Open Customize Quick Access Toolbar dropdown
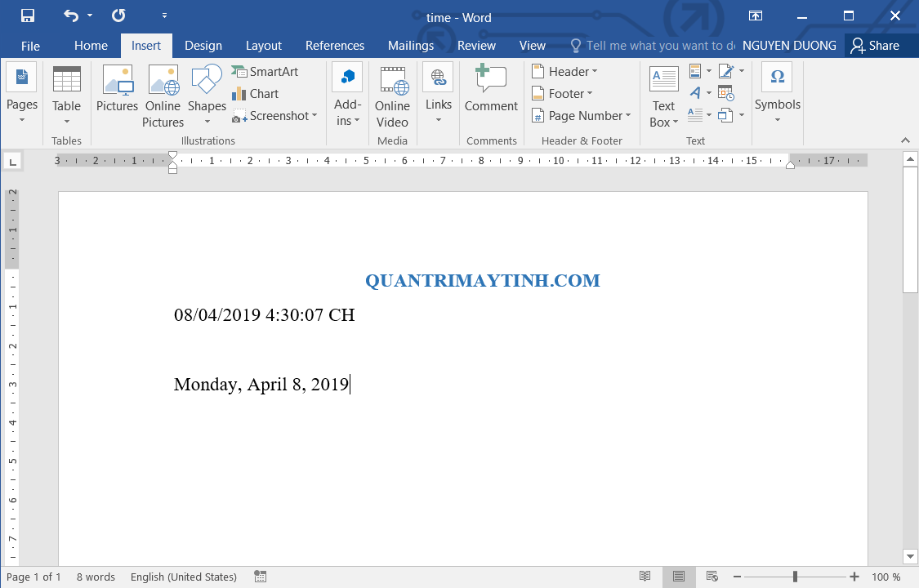The height and width of the screenshot is (588, 919). pyautogui.click(x=164, y=16)
